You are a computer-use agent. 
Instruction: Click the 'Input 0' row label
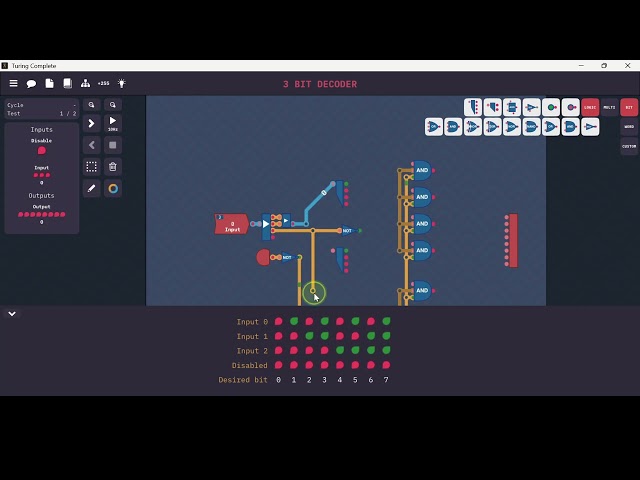252,322
